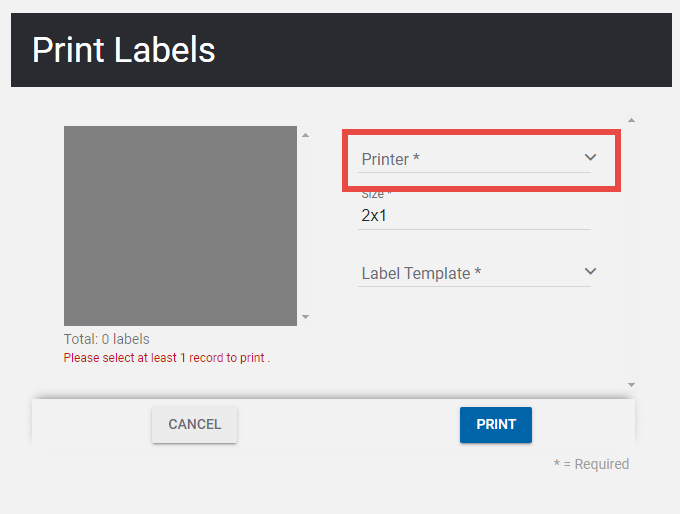Click the gray label preview area
Image resolution: width=680 pixels, height=514 pixels.
pos(180,225)
